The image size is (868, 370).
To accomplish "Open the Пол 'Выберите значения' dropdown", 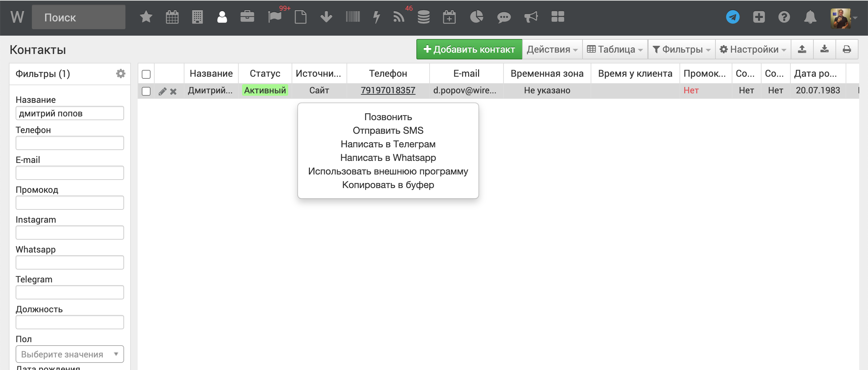I will click(70, 354).
